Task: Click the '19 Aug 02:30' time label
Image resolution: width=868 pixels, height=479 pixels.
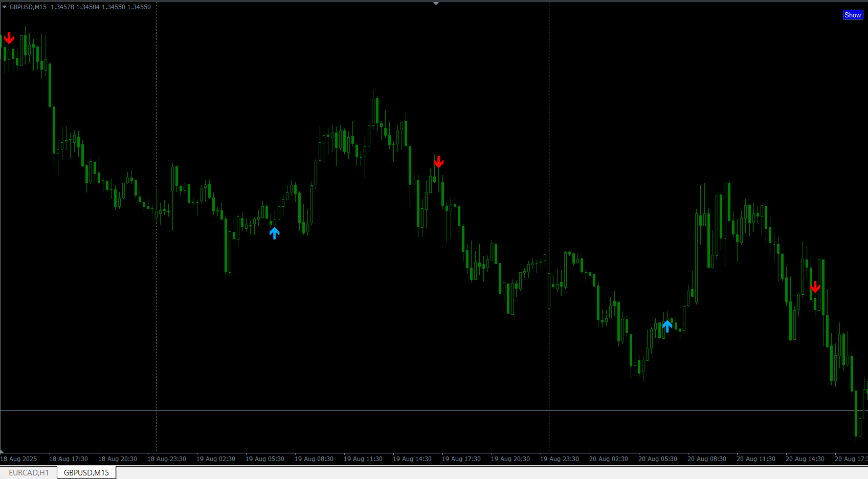Action: pos(216,459)
